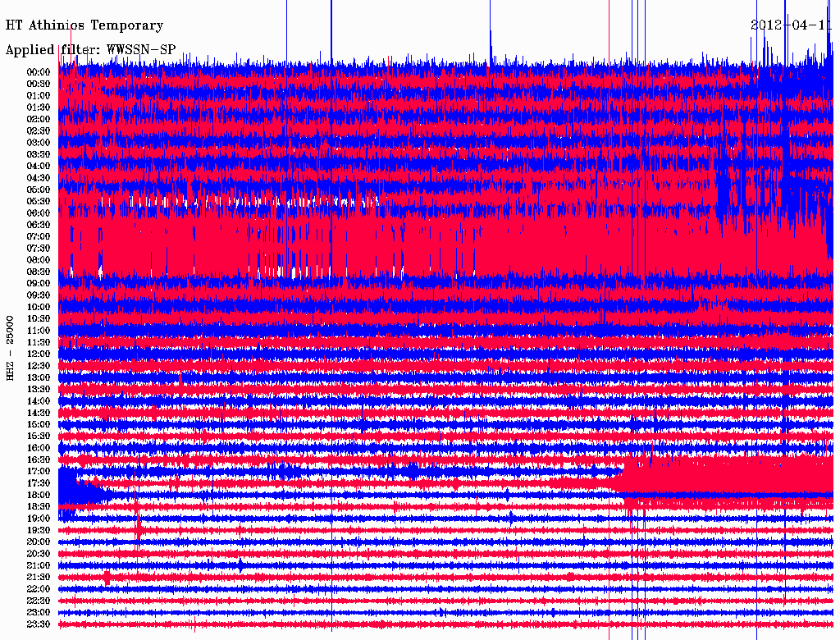Select the 04:00 time label

point(39,167)
